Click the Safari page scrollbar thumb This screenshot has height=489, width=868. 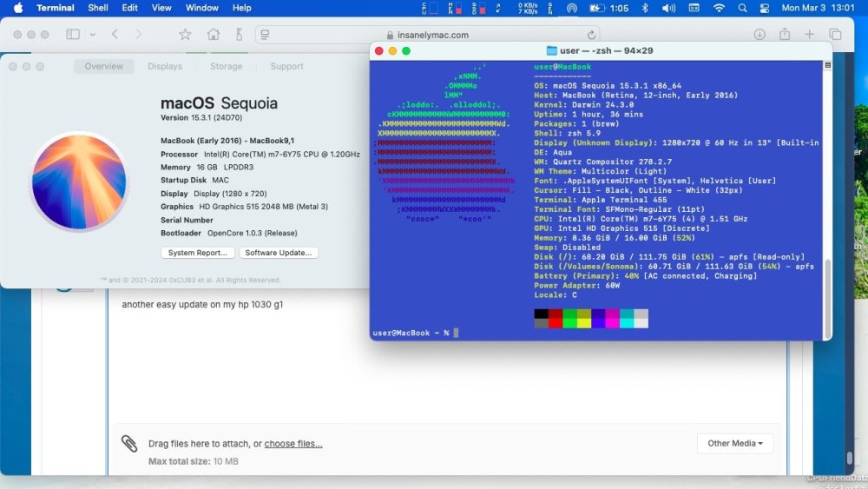click(850, 458)
